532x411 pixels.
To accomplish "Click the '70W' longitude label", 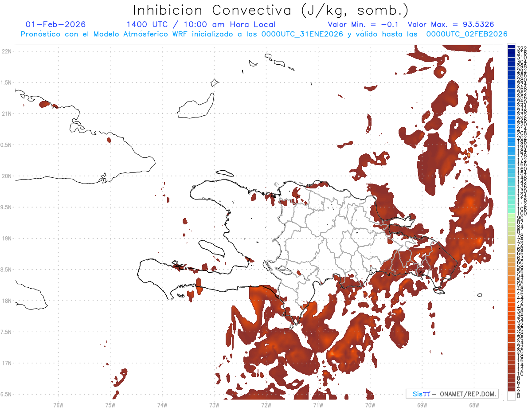I will (370, 405).
